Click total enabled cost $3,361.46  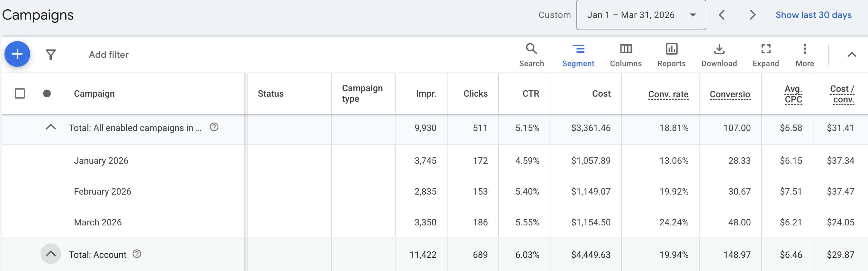pos(591,128)
